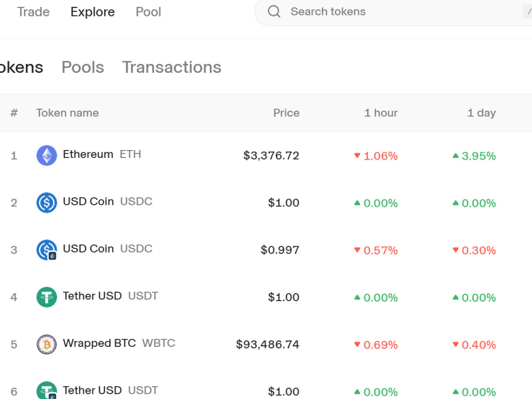Open the Wrapped BTC WBTC row

(266, 344)
